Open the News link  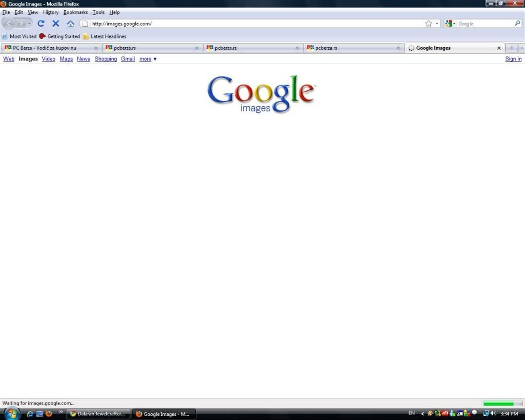84,59
